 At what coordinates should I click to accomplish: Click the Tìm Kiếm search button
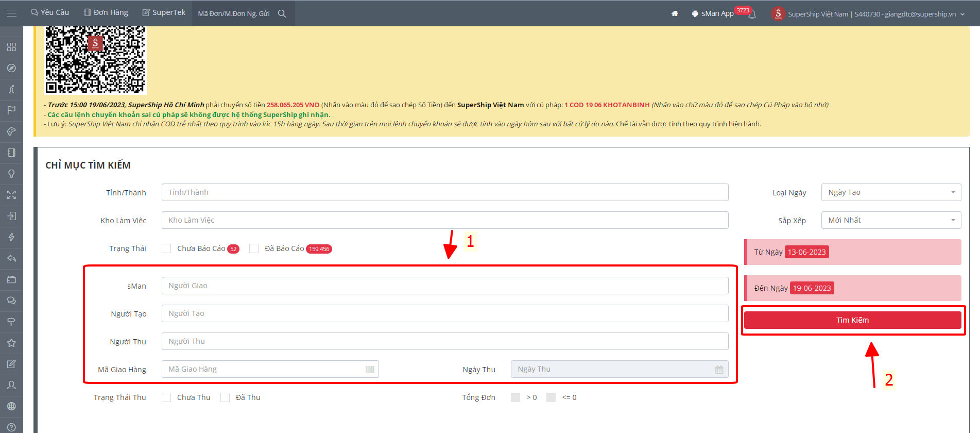(x=852, y=320)
